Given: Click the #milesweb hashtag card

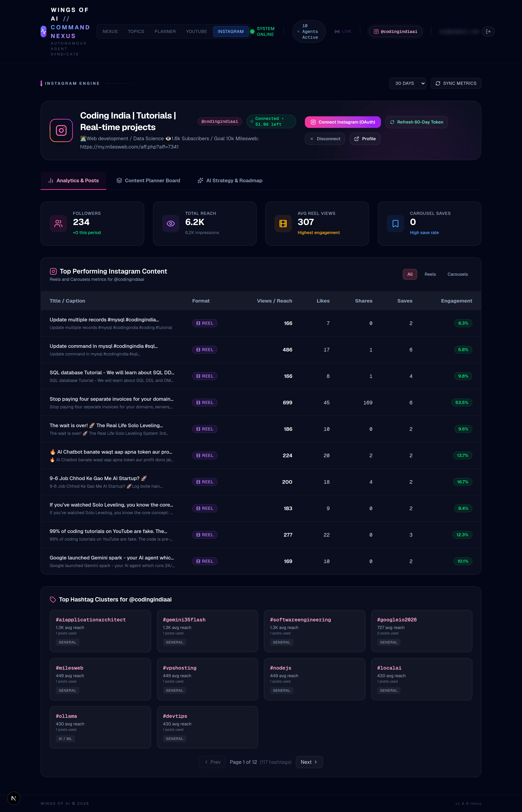Looking at the screenshot, I should tap(100, 679).
